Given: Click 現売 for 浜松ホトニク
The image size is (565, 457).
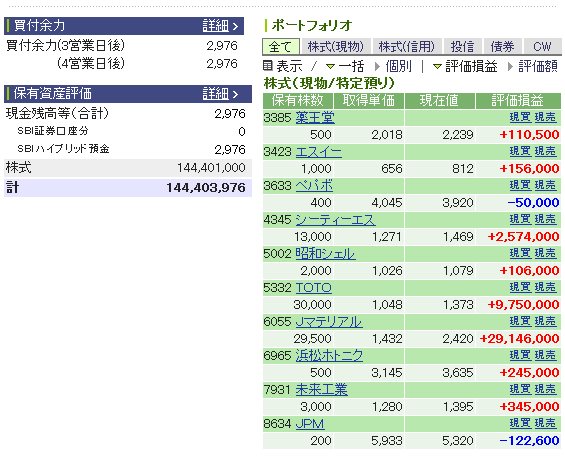Looking at the screenshot, I should (x=545, y=355).
